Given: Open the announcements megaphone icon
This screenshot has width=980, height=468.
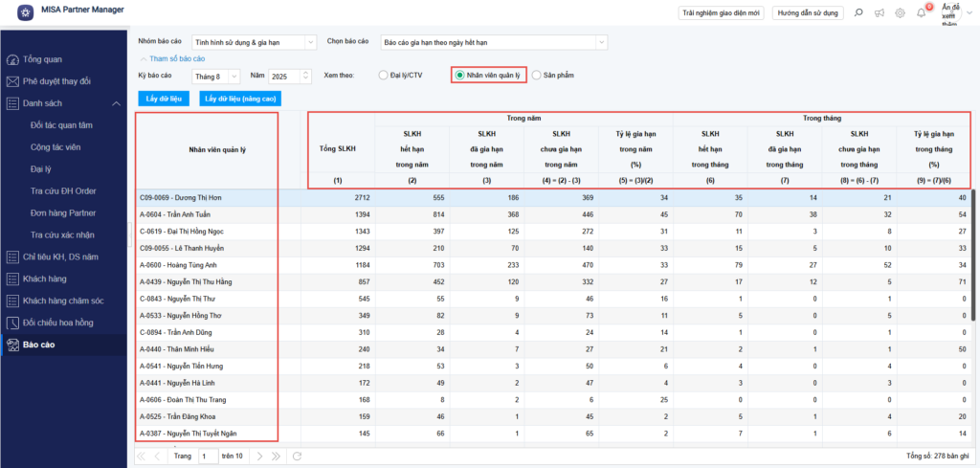Looking at the screenshot, I should (878, 12).
